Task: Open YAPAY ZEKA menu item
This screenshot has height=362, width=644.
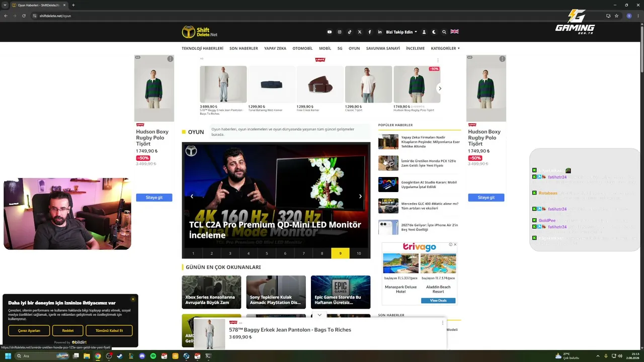Action: (x=275, y=48)
